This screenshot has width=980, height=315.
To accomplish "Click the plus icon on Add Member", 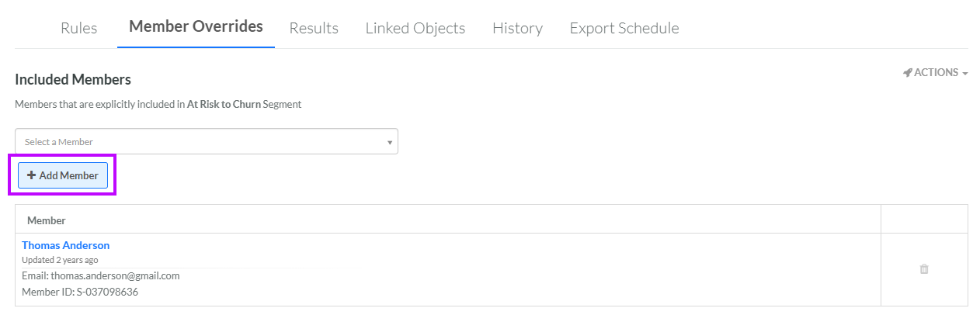I will tap(32, 175).
